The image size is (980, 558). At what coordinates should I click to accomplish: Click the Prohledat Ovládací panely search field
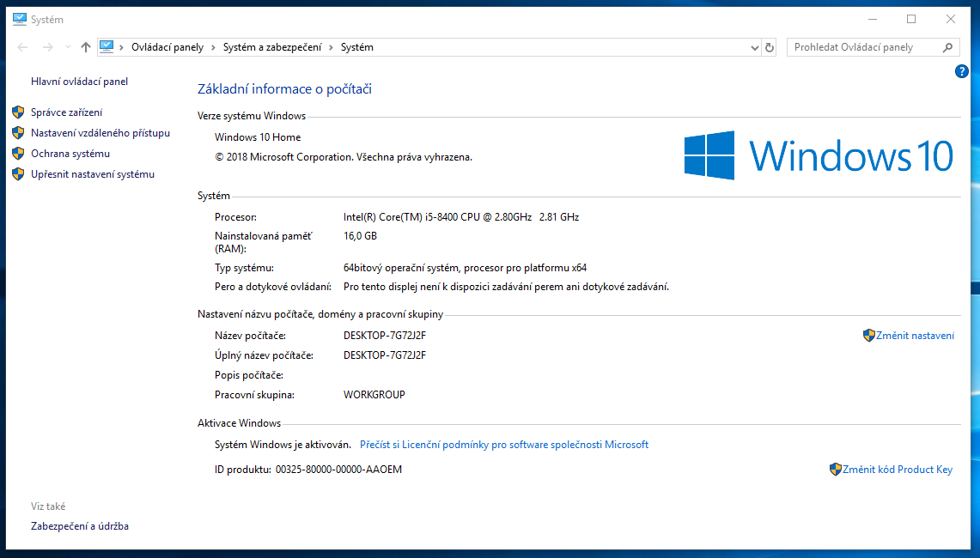click(x=863, y=47)
